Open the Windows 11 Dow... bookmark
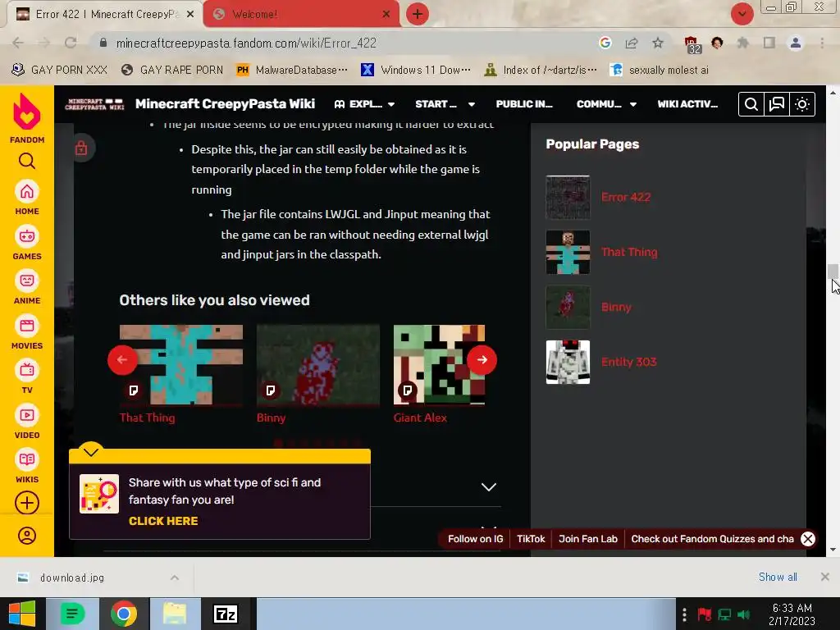 click(x=416, y=70)
